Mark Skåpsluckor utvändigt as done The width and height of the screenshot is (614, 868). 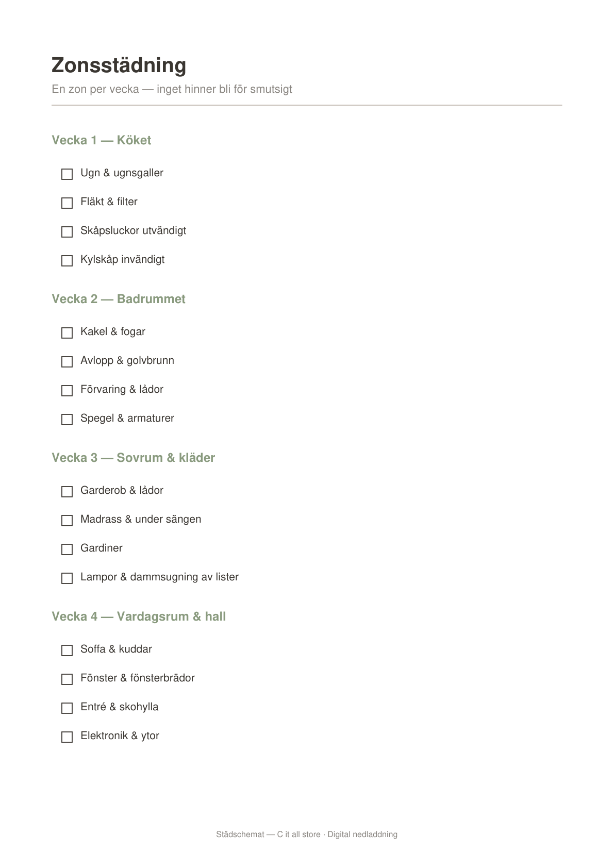[x=67, y=232]
